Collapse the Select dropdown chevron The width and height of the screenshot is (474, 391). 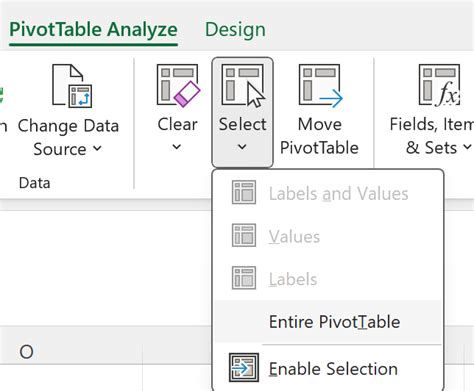pyautogui.click(x=242, y=146)
